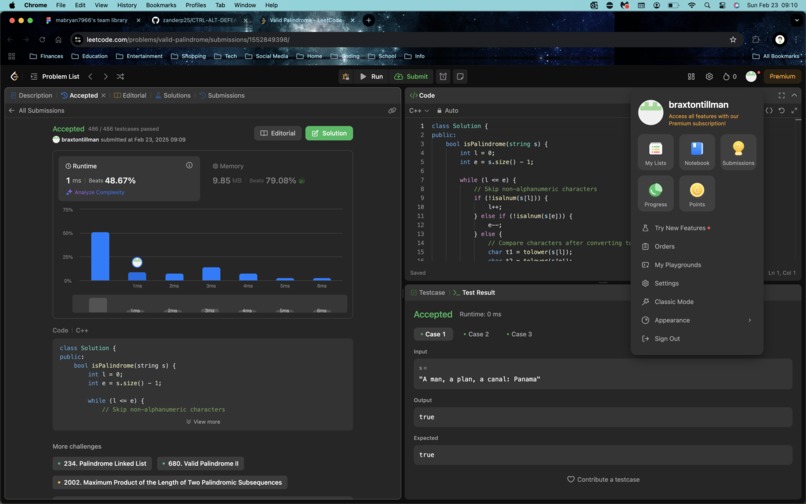Open the Problem List drawer
The height and width of the screenshot is (504, 806).
point(55,76)
